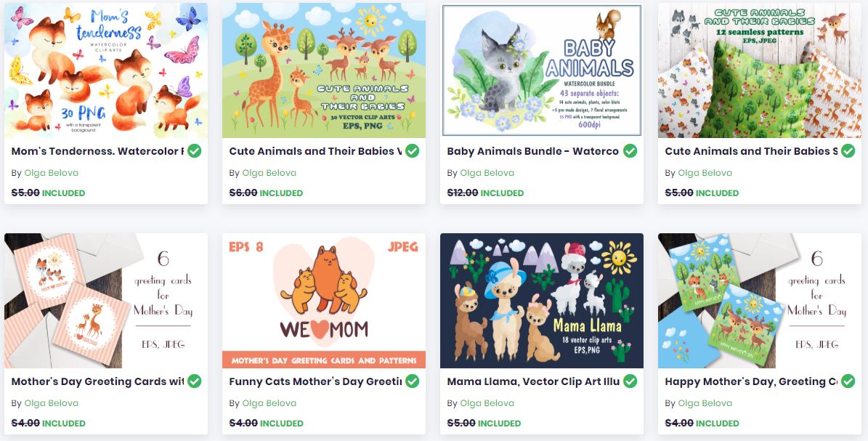
Task: Open the Baby Animals watercolor bundle thumbnail
Action: click(x=541, y=70)
